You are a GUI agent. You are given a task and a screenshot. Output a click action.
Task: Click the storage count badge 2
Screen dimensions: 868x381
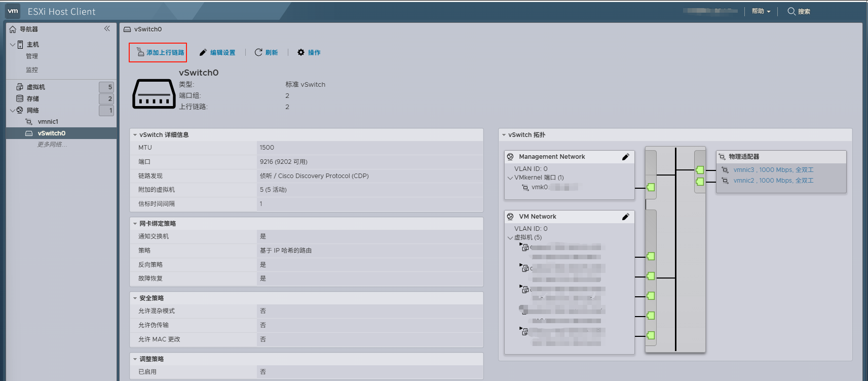pyautogui.click(x=106, y=99)
